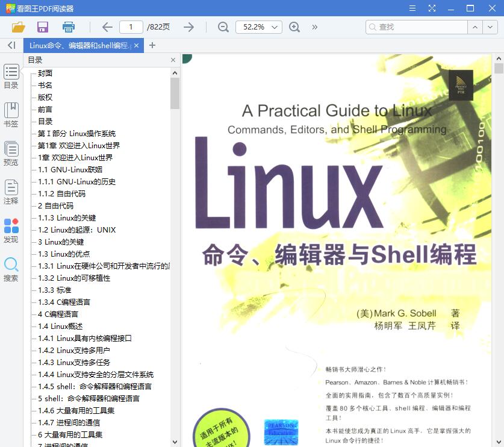Save the document with the floppy icon
The image size is (504, 447).
tap(43, 27)
